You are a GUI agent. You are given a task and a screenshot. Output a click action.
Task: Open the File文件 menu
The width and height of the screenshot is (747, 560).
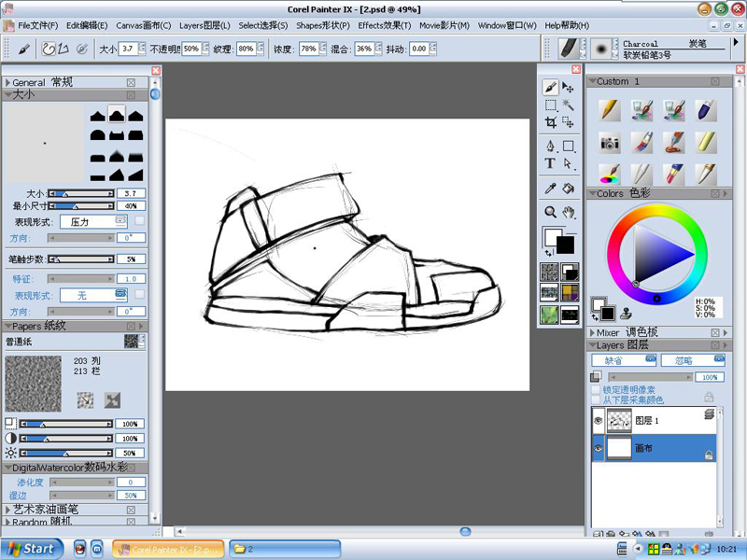[37, 25]
